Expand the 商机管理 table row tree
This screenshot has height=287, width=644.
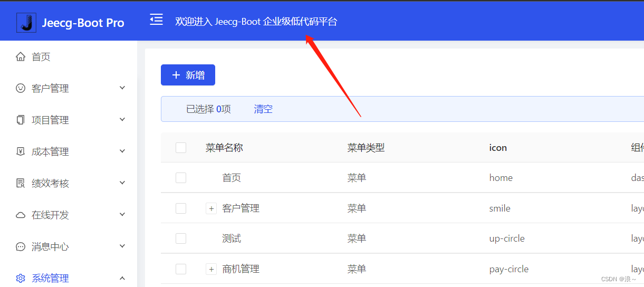pyautogui.click(x=211, y=269)
